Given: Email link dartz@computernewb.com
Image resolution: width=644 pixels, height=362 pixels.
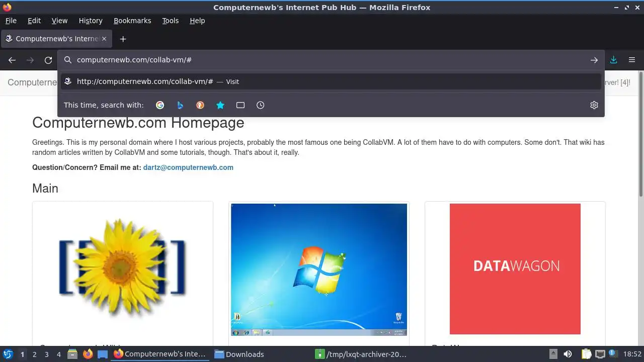Looking at the screenshot, I should (188, 167).
